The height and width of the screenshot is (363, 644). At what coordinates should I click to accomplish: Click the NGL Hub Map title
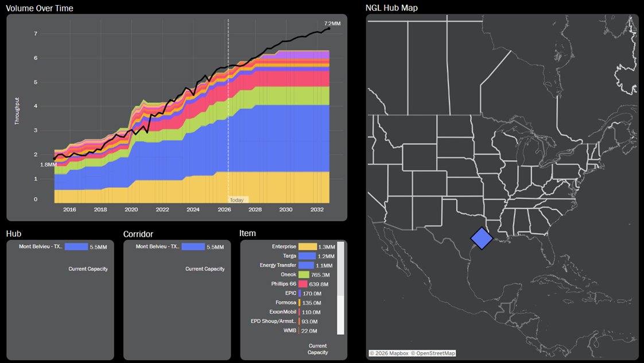pos(391,8)
